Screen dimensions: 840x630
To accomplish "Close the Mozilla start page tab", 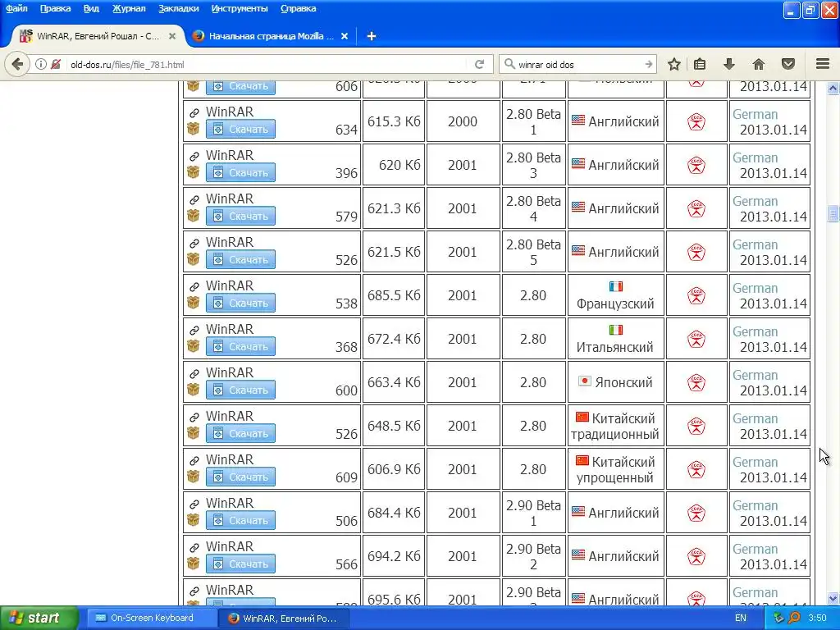I will pos(345,36).
